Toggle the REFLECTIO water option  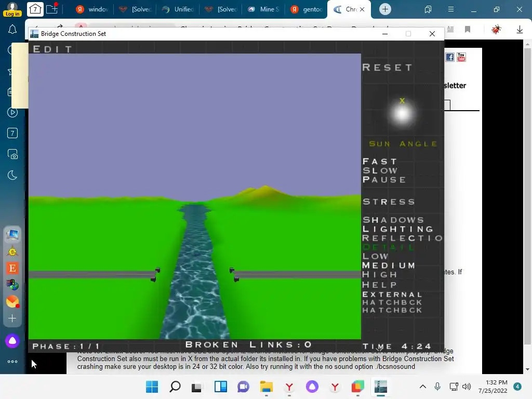tap(403, 238)
